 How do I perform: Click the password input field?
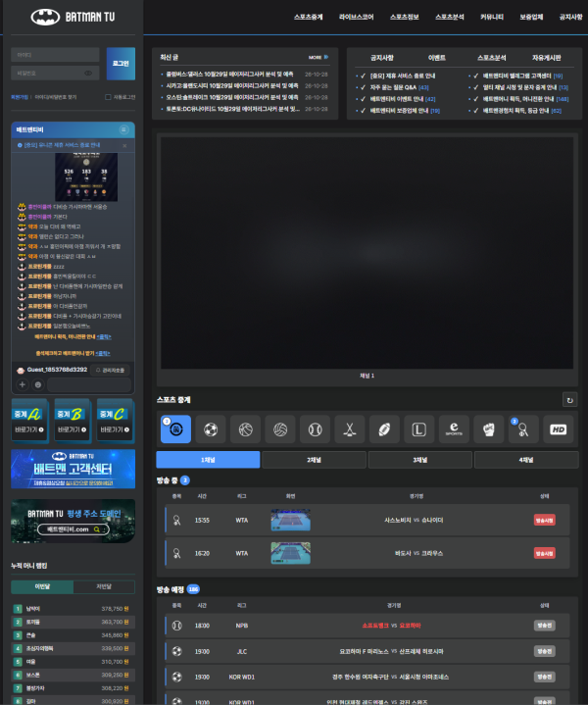(55, 73)
